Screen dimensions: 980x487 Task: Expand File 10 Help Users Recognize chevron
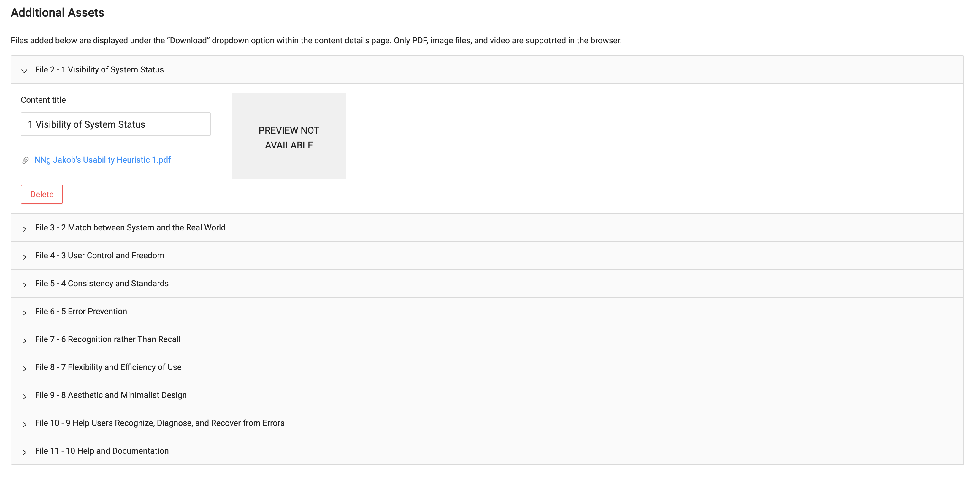click(24, 424)
